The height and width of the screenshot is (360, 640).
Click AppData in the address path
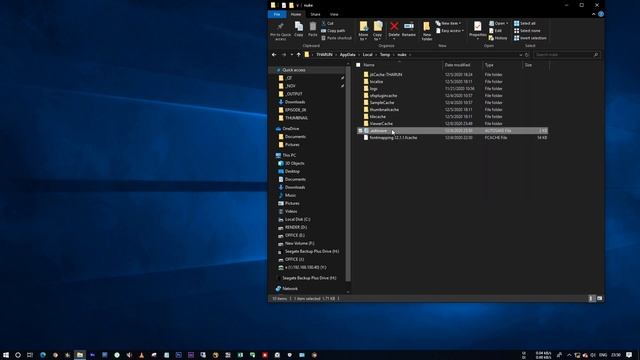point(347,55)
